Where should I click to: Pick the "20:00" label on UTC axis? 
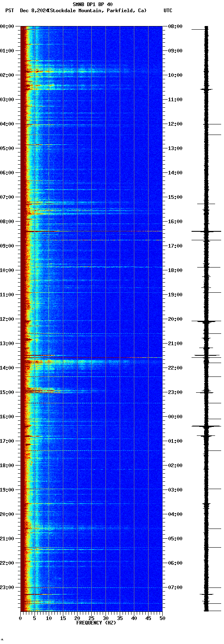coord(175,319)
